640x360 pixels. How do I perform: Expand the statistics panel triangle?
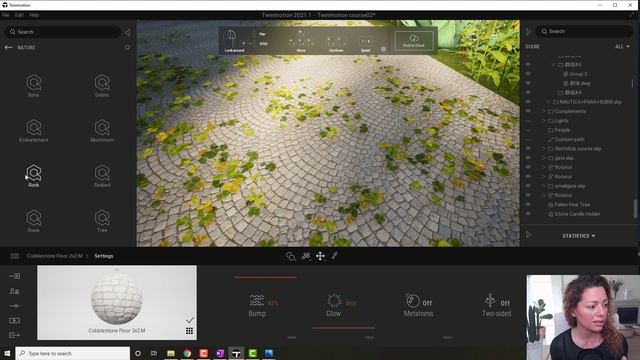point(529,235)
